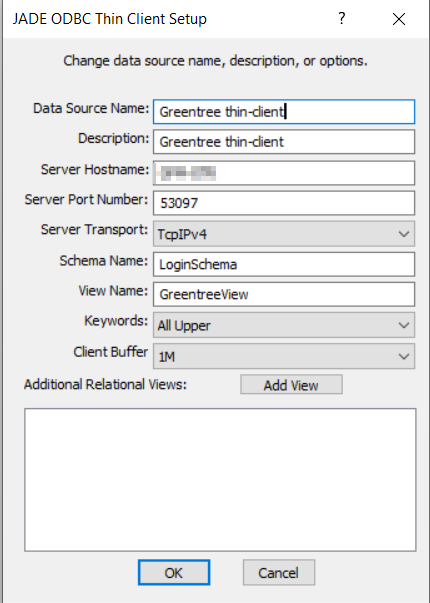This screenshot has width=430, height=603.
Task: Edit the View Name field
Action: coord(284,294)
